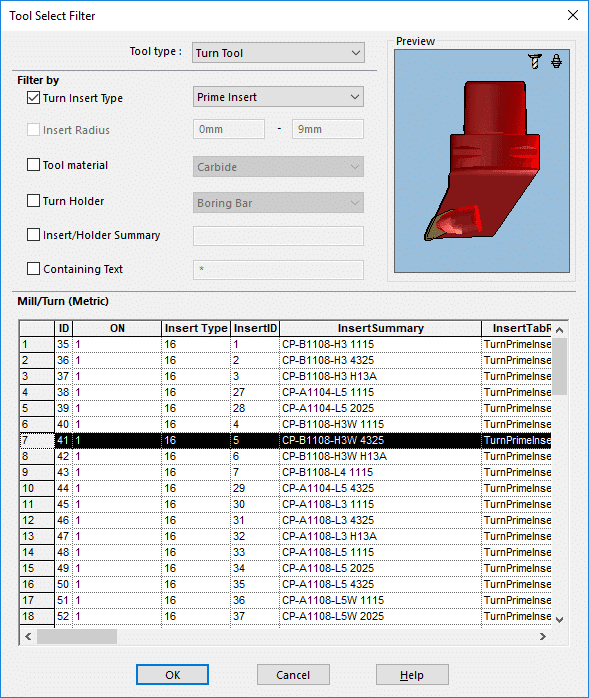Click the Insert/Holder Summary text field
This screenshot has width=589, height=698.
click(x=278, y=236)
